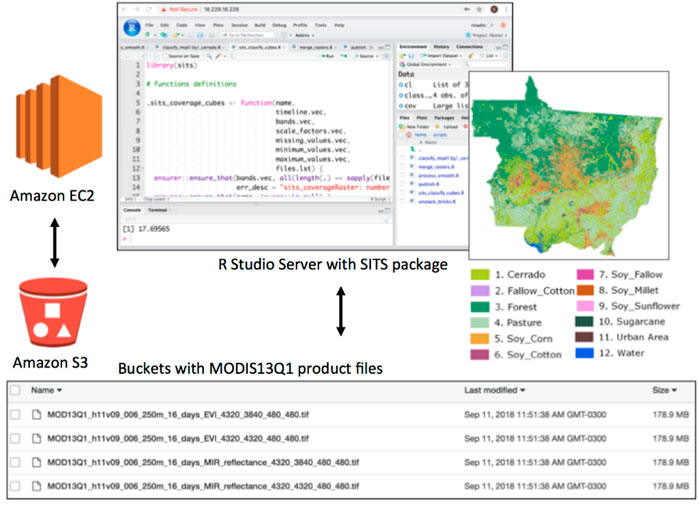Image resolution: width=700 pixels, height=507 pixels.
Task: Click the Go to file/function field
Action: coord(247,35)
